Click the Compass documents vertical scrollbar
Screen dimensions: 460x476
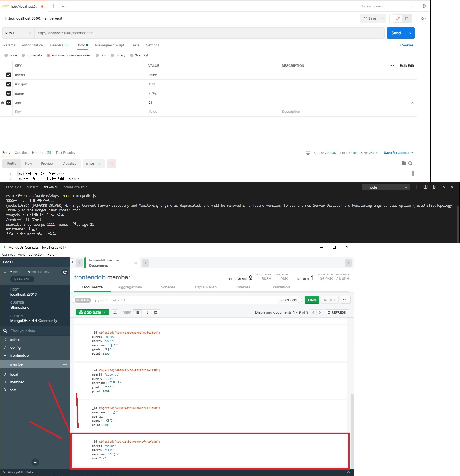coord(352,431)
